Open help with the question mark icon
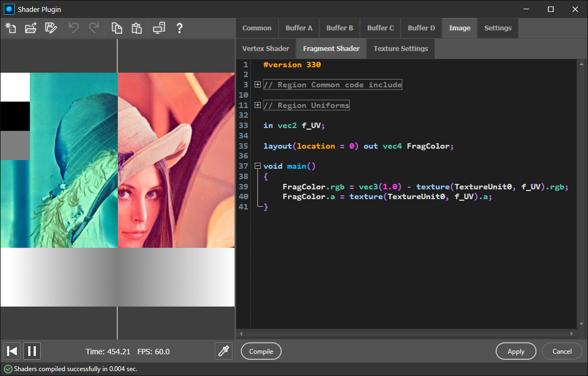The height and width of the screenshot is (376, 588). 179,28
